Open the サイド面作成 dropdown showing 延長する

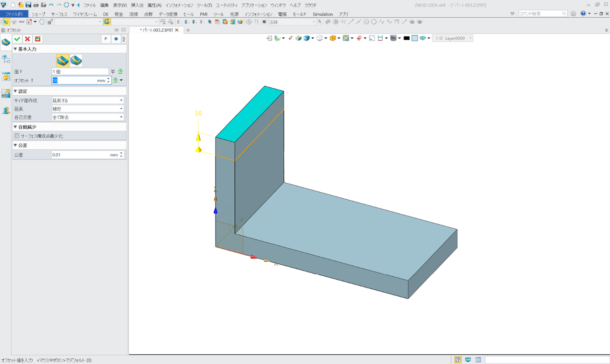coord(88,100)
